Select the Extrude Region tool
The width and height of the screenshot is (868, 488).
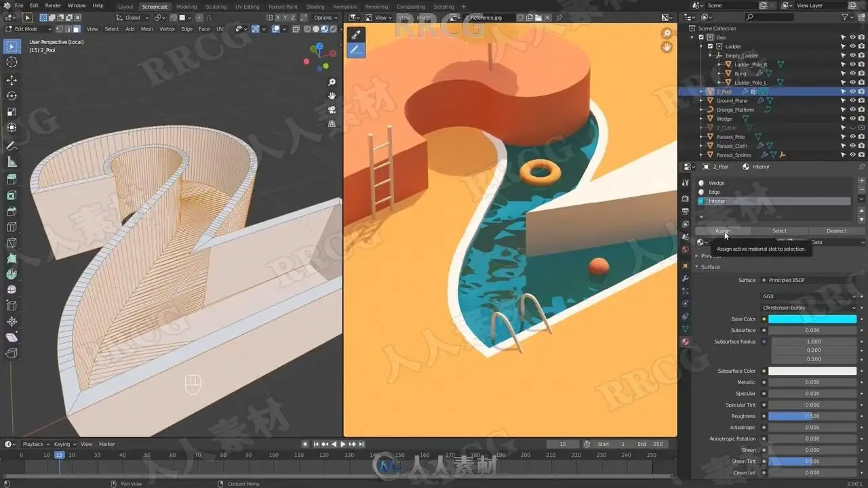[12, 180]
